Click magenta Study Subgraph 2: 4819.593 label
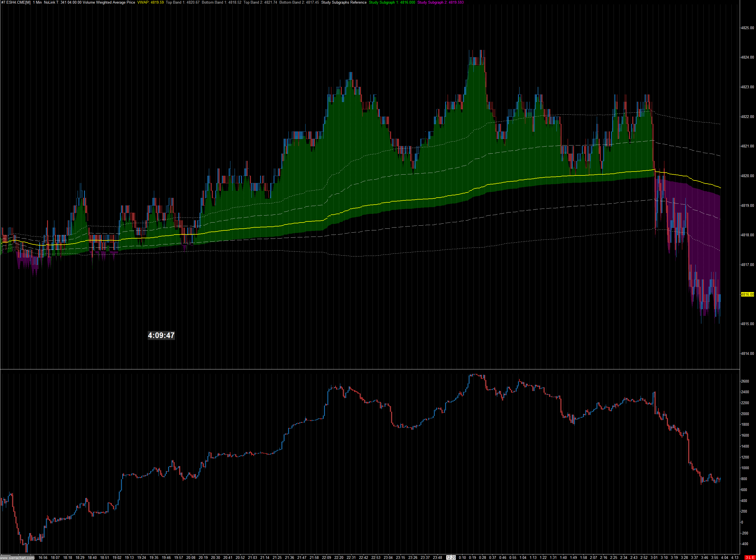756x560 pixels. 440,2
